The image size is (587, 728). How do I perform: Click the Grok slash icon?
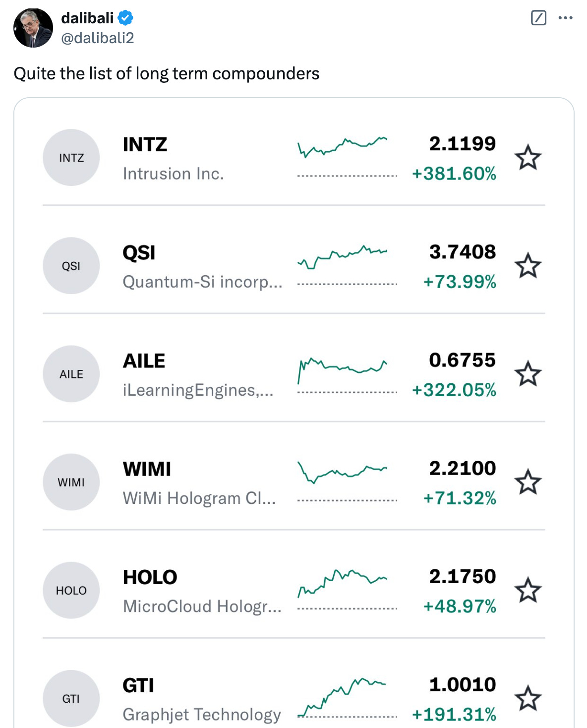[x=538, y=18]
